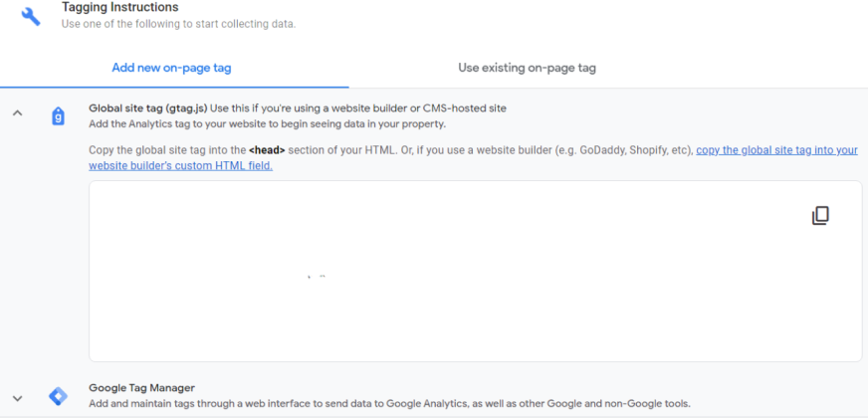Collapse the Global site tag section
Viewport: 868px width, 418px height.
click(17, 113)
